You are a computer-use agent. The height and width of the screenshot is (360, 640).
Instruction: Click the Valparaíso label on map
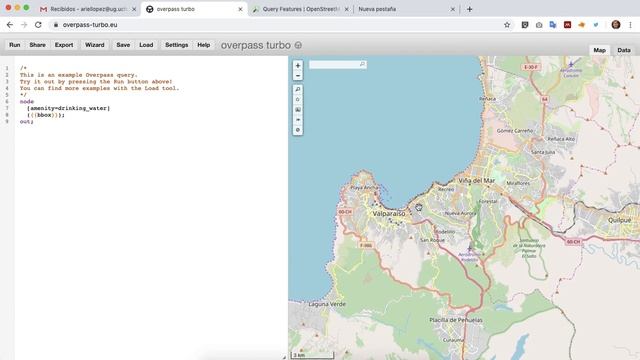tap(389, 213)
